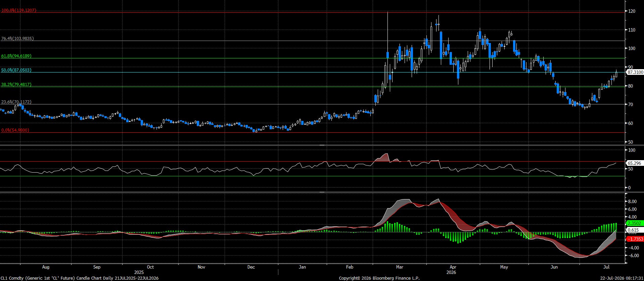Select the 50.0%(87.0503) retracement label
Image resolution: width=644 pixels, height=281 pixels.
[x=16, y=70]
